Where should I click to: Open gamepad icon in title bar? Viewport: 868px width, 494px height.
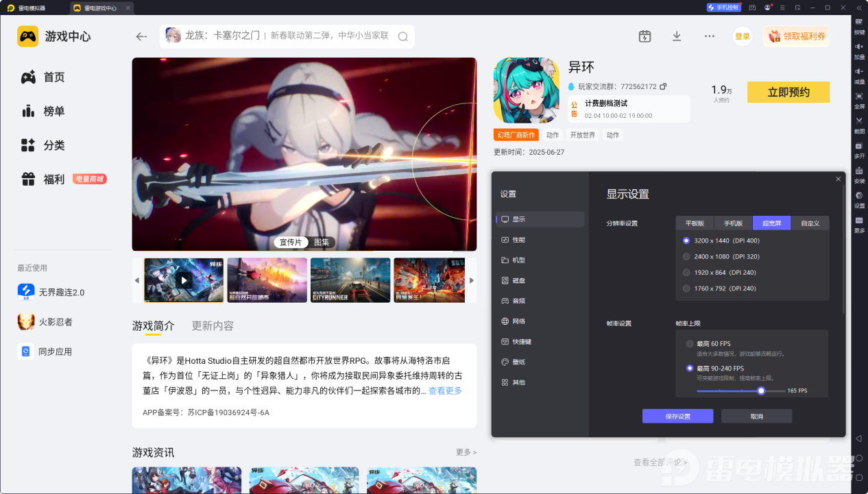(x=752, y=7)
